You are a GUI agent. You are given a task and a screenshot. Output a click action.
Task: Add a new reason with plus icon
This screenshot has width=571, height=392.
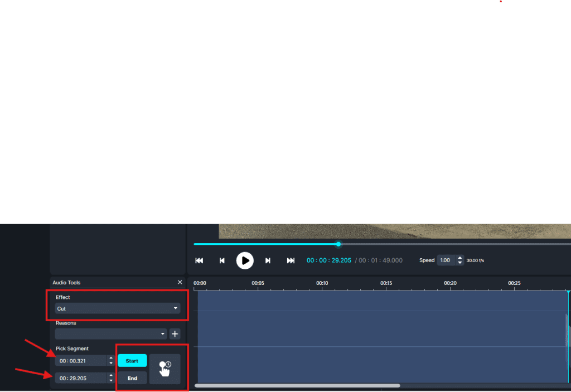pyautogui.click(x=175, y=334)
